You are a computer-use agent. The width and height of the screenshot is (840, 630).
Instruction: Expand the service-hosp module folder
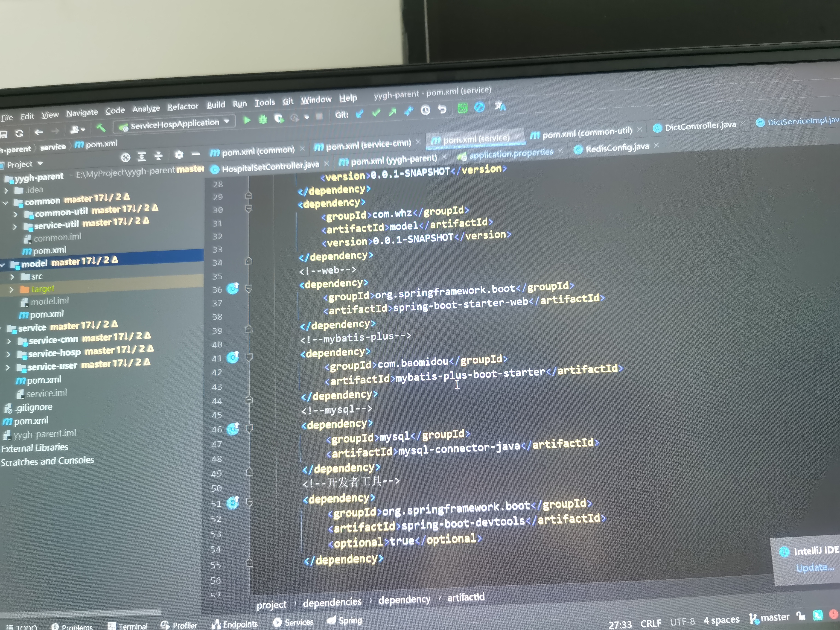[x=8, y=354]
